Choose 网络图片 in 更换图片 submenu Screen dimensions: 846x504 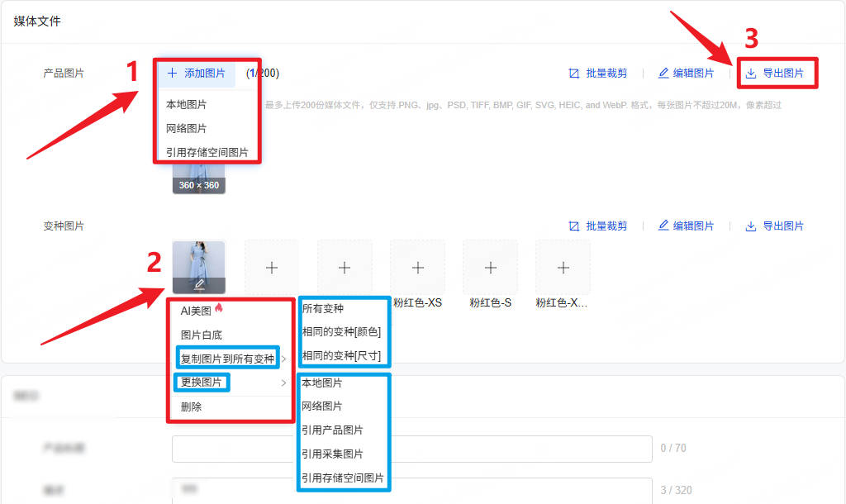(321, 406)
